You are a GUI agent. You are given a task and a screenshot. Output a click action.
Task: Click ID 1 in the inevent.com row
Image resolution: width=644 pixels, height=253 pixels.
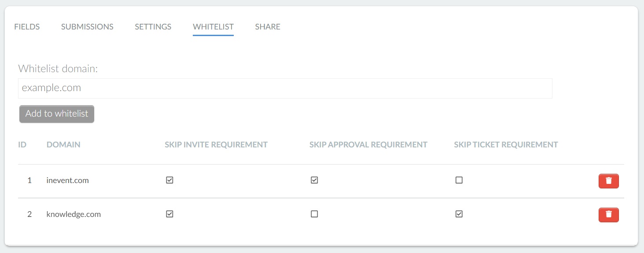[29, 180]
